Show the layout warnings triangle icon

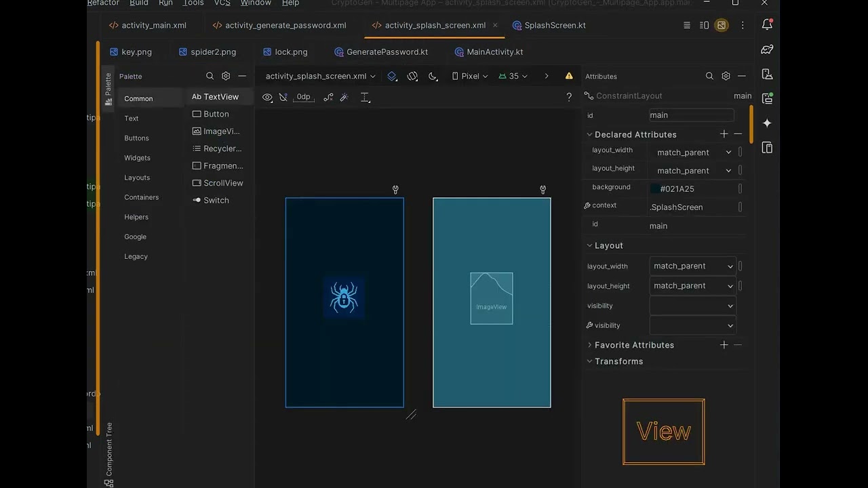pos(569,76)
